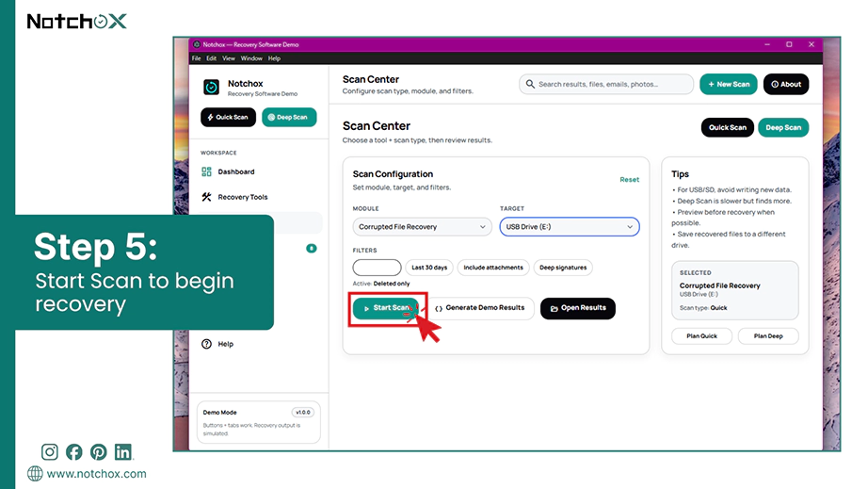The width and height of the screenshot is (868, 489).
Task: Click the sidebar Deep Scan button
Action: coord(289,118)
